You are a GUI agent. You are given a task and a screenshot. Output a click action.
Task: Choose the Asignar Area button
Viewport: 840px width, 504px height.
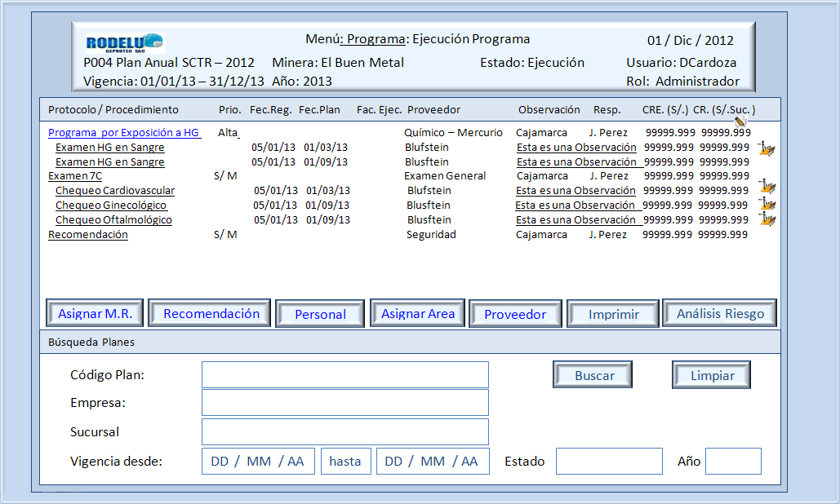(417, 313)
